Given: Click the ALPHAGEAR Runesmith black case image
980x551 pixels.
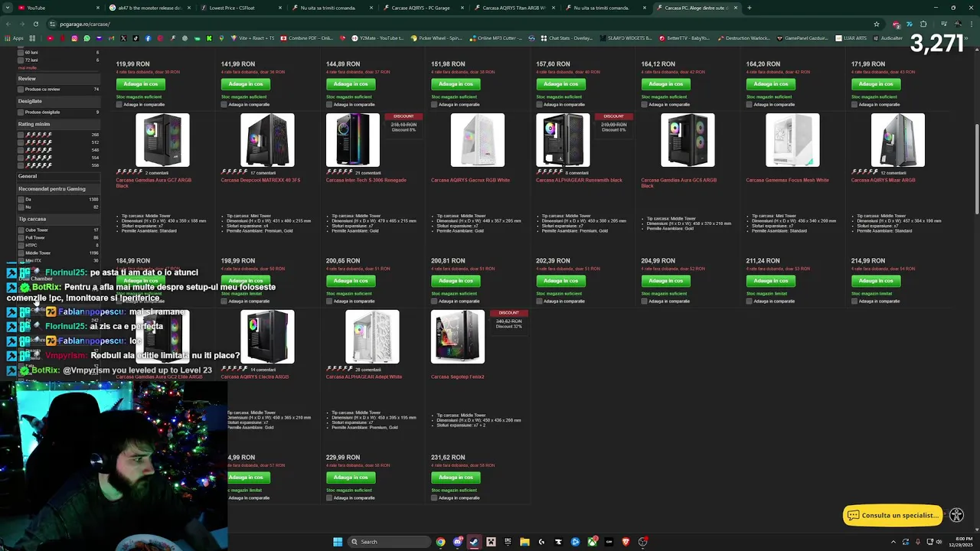Looking at the screenshot, I should click(563, 140).
